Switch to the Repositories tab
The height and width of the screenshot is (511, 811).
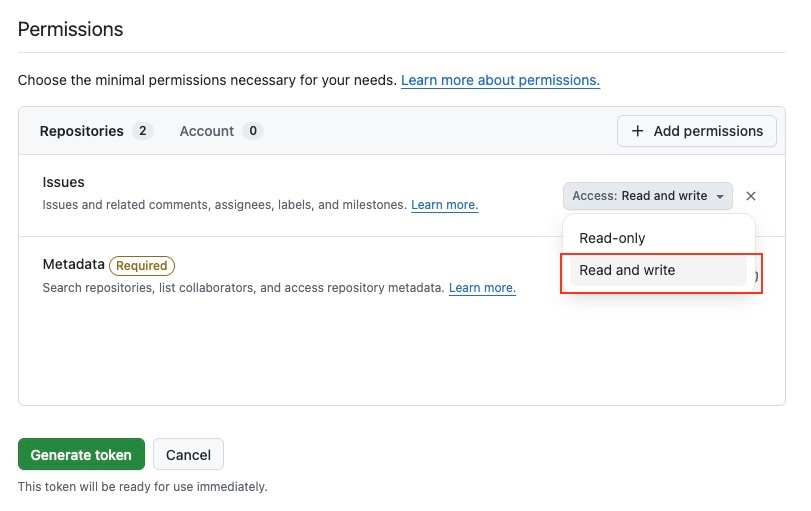coord(81,131)
